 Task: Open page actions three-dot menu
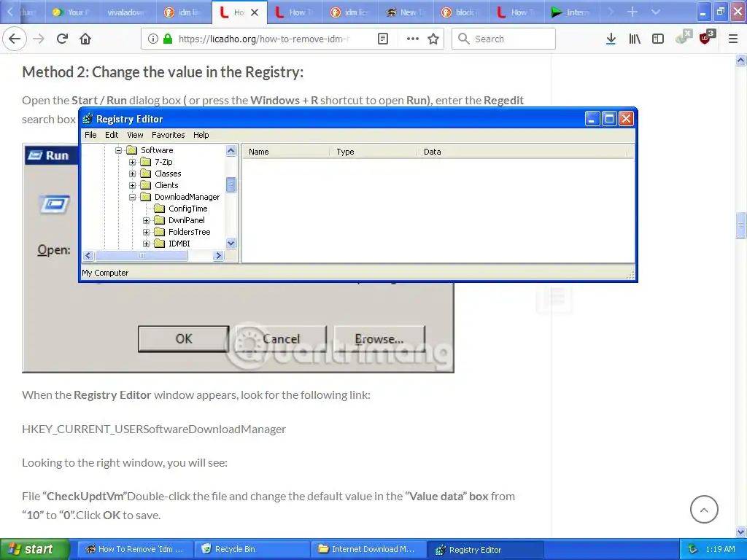coord(413,39)
